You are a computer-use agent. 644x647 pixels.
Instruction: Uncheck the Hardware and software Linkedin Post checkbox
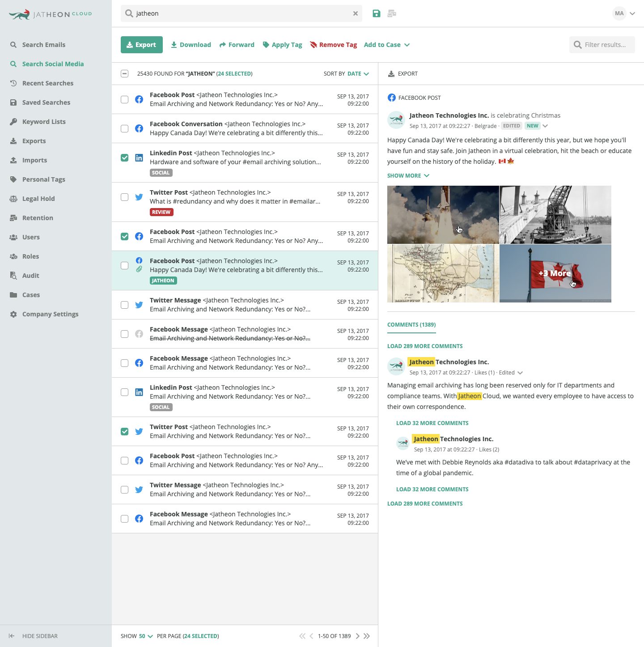125,157
